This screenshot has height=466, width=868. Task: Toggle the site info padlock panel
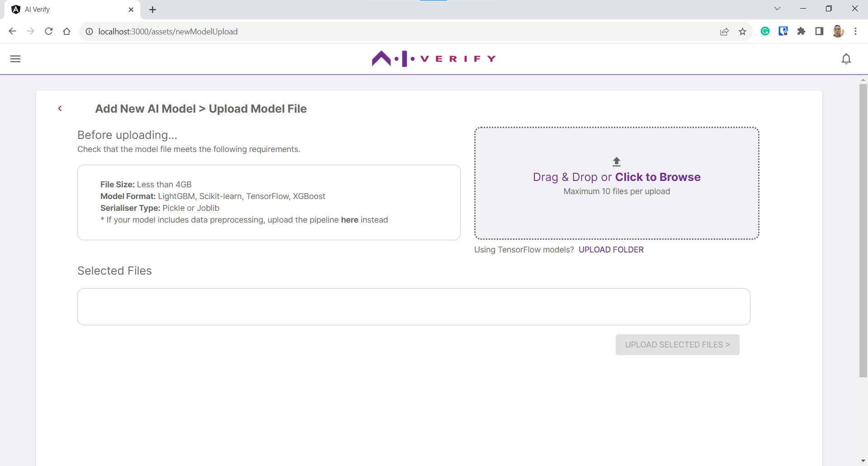89,31
